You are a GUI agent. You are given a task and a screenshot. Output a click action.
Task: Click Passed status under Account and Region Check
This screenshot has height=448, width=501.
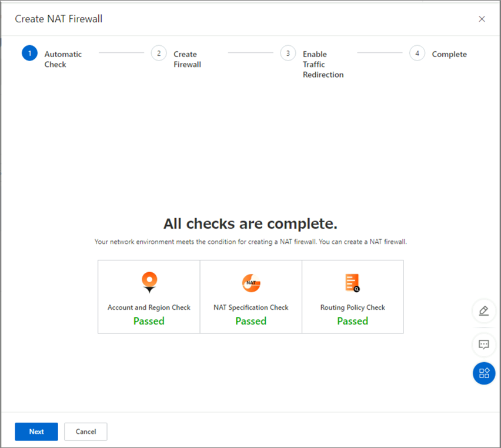coord(149,321)
